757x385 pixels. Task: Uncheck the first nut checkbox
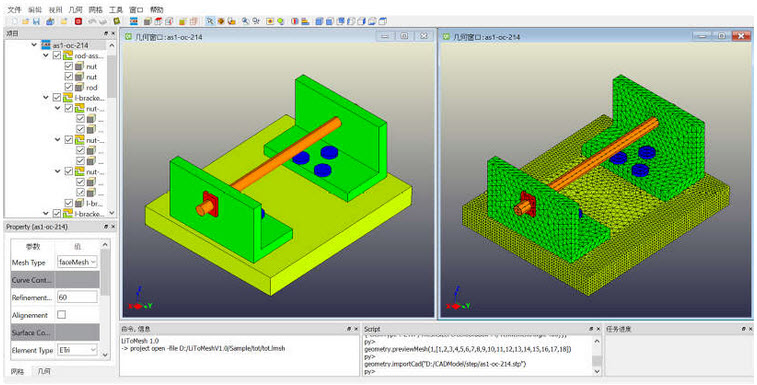coord(69,66)
